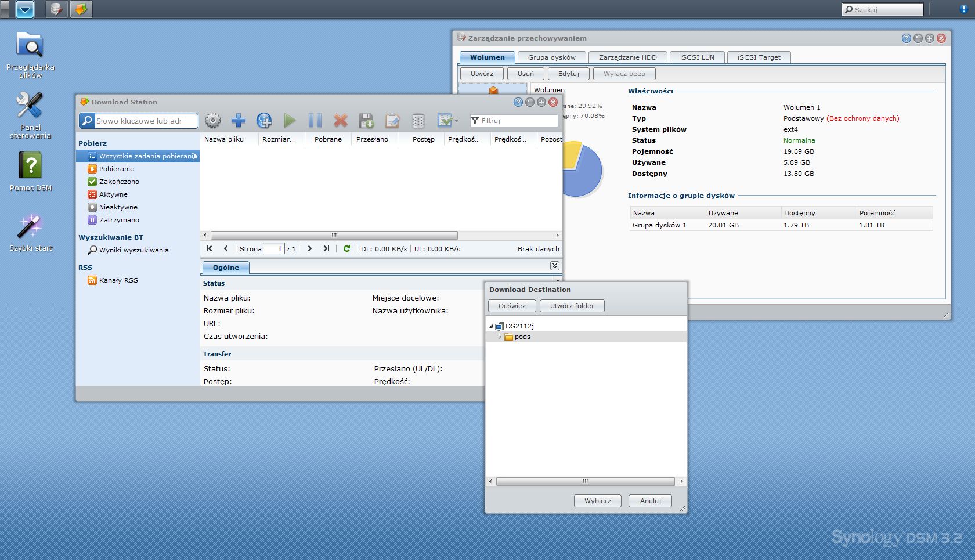Switch to Grupa dysków tab
The image size is (975, 560).
(551, 57)
